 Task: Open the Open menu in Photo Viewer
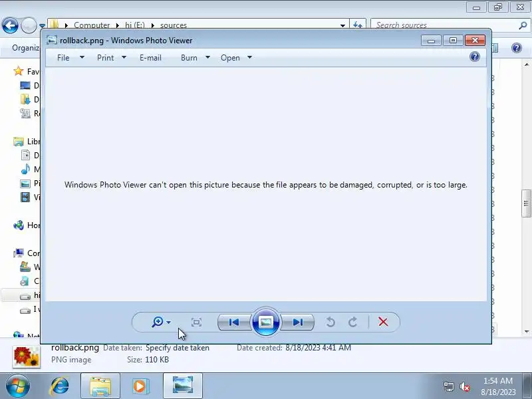230,58
